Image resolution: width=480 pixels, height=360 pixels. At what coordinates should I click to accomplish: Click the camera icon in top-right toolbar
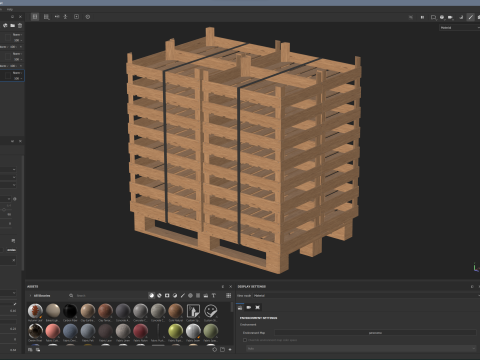(x=450, y=17)
